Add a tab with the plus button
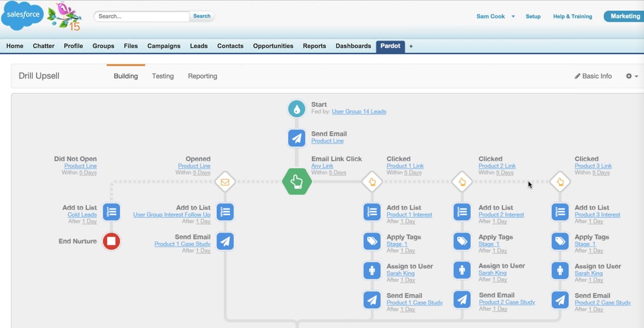Image resolution: width=644 pixels, height=328 pixels. click(x=411, y=46)
